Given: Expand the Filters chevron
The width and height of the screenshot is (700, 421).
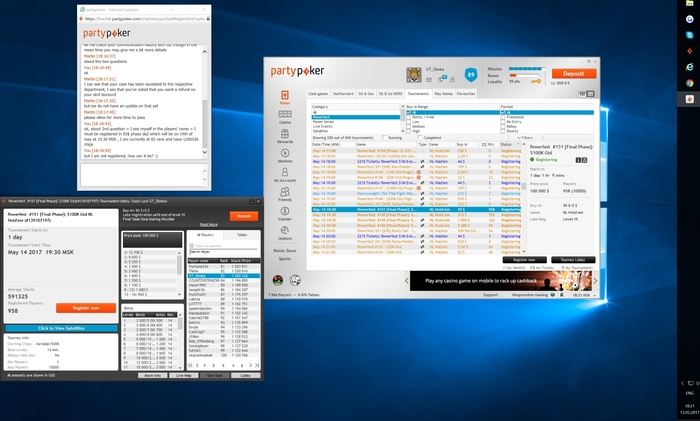Looking at the screenshot, I should tap(519, 138).
